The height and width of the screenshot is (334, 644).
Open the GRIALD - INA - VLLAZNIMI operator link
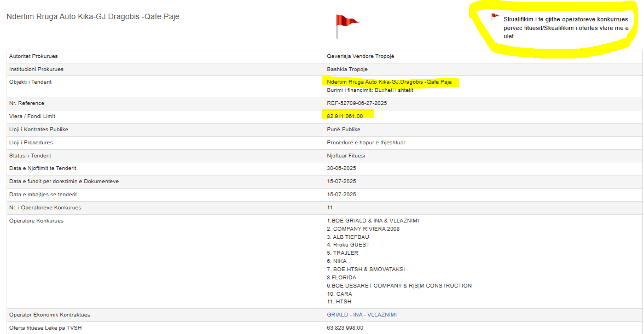pyautogui.click(x=361, y=315)
